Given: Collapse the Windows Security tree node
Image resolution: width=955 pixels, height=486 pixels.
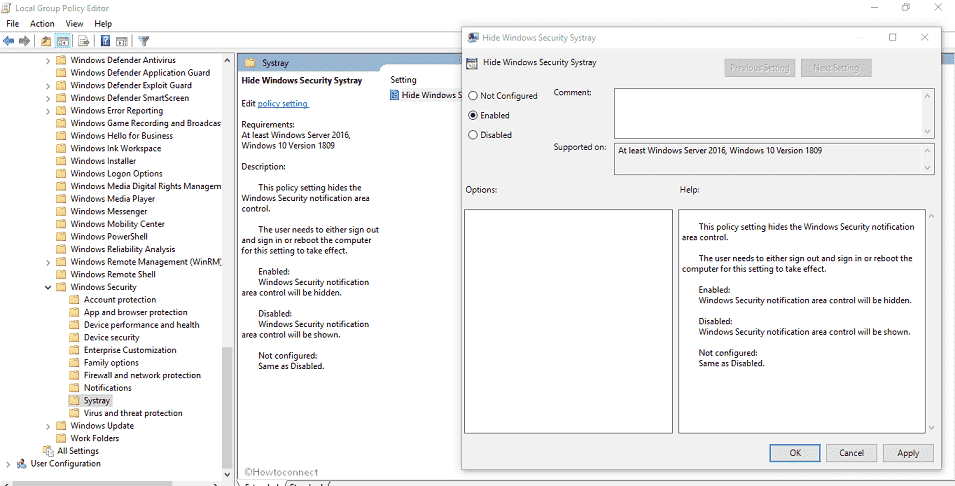Looking at the screenshot, I should pos(48,287).
